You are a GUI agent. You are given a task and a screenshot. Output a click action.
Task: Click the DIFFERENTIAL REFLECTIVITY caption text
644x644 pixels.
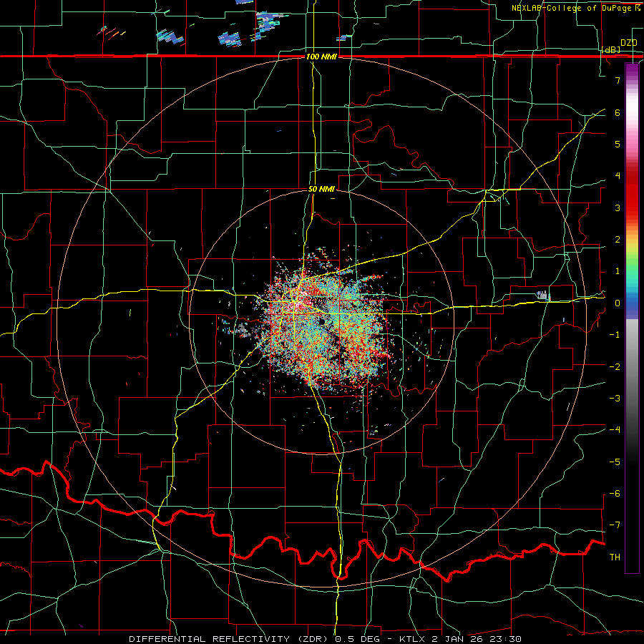[210, 639]
